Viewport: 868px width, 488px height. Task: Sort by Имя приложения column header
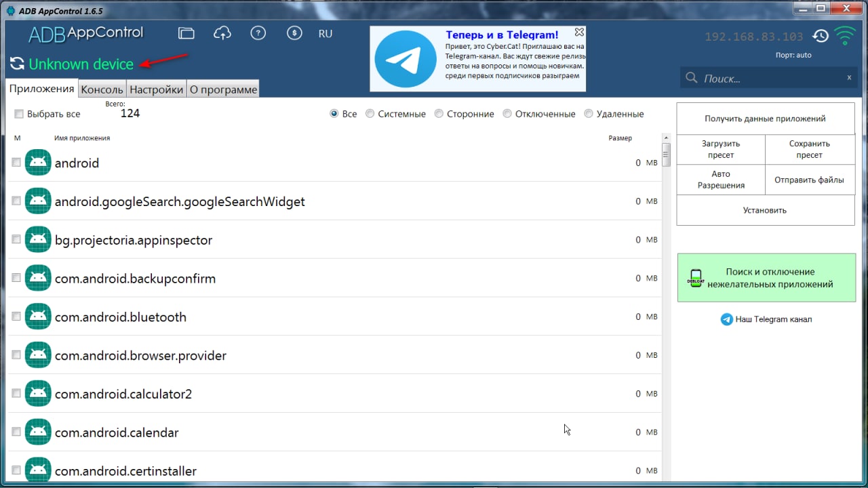(x=82, y=138)
